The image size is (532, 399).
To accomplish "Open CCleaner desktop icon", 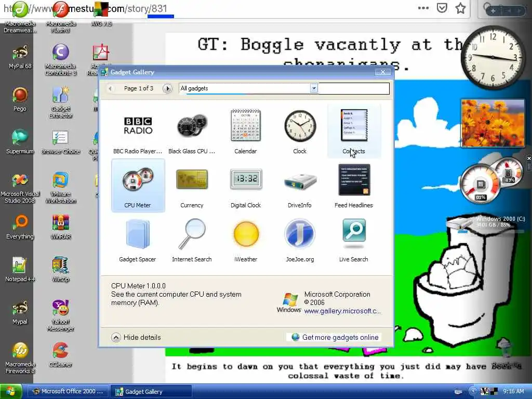I will (x=61, y=355).
